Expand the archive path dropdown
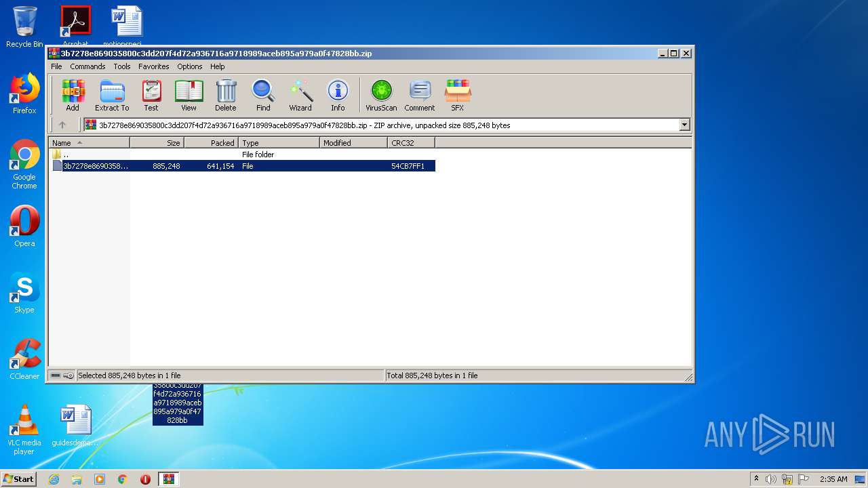Screen dimensions: 868x488 pos(684,125)
